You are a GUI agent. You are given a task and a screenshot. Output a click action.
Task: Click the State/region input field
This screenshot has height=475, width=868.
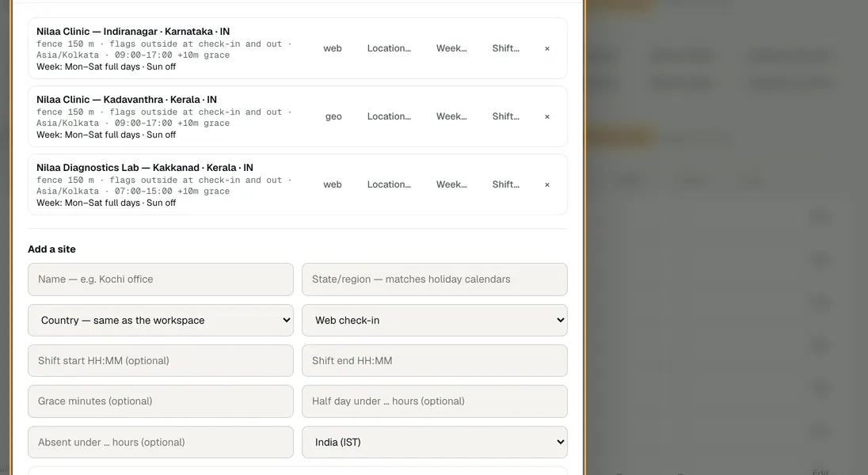tap(435, 279)
